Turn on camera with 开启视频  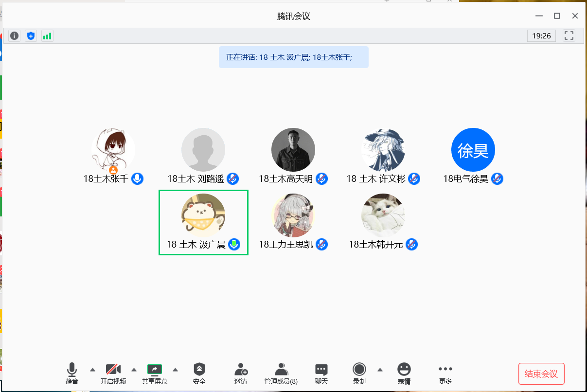(x=113, y=374)
